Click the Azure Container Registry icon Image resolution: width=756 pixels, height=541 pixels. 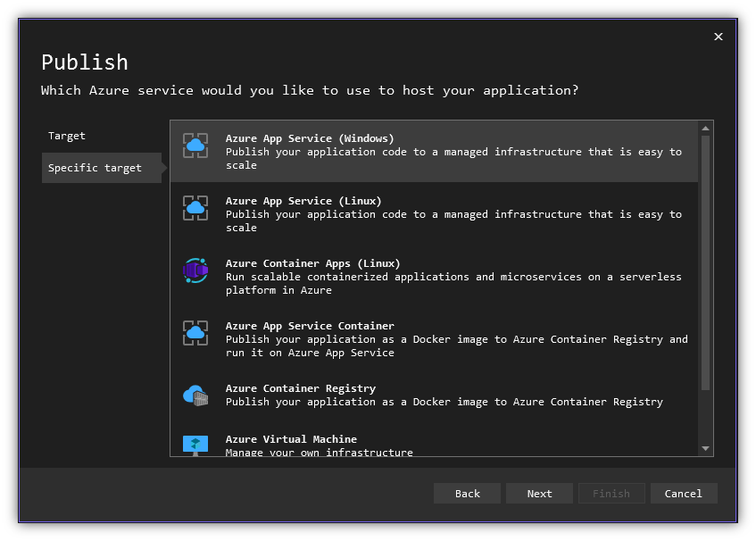195,395
